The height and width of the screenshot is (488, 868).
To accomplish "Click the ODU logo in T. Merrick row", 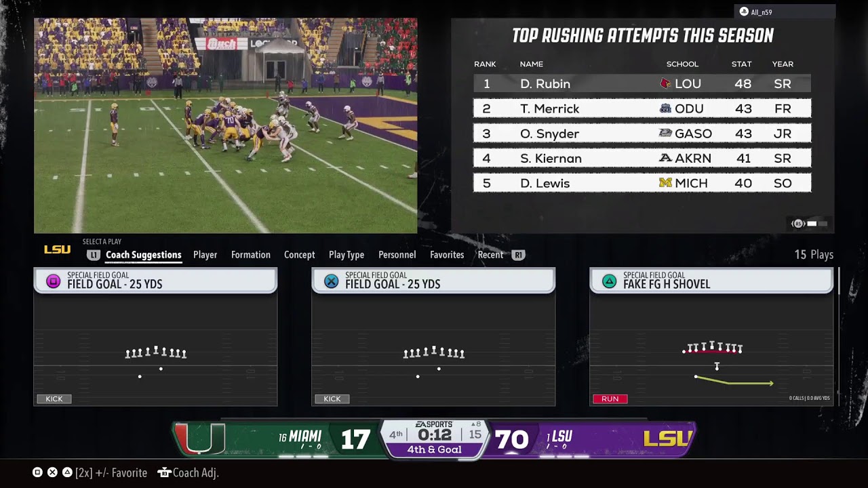I will [665, 108].
